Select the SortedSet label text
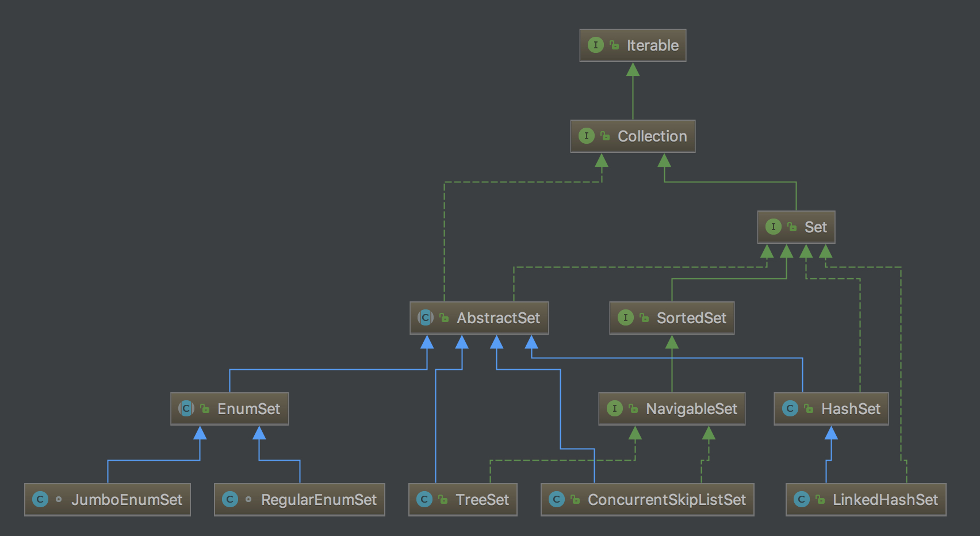This screenshot has height=536, width=980. point(691,318)
